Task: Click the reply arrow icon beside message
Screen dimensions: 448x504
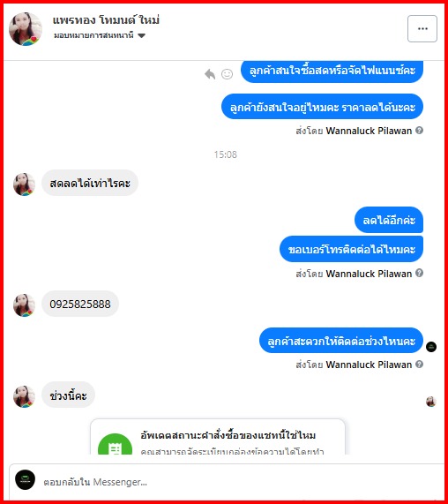Action: pos(210,74)
